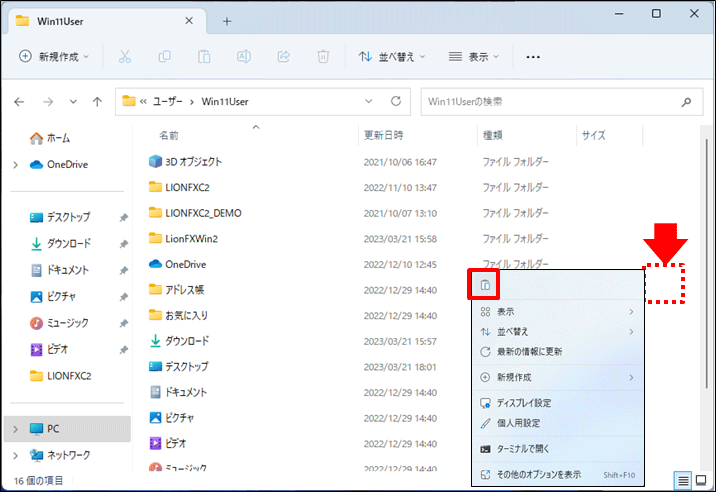Click the Share icon in toolbar
Image resolution: width=716 pixels, height=492 pixels.
(x=284, y=57)
